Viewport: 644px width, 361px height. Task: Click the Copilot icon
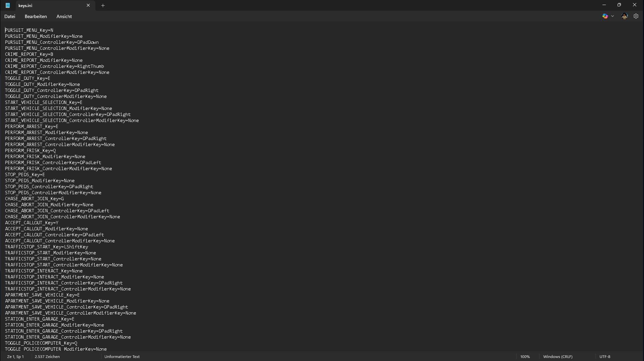click(605, 16)
